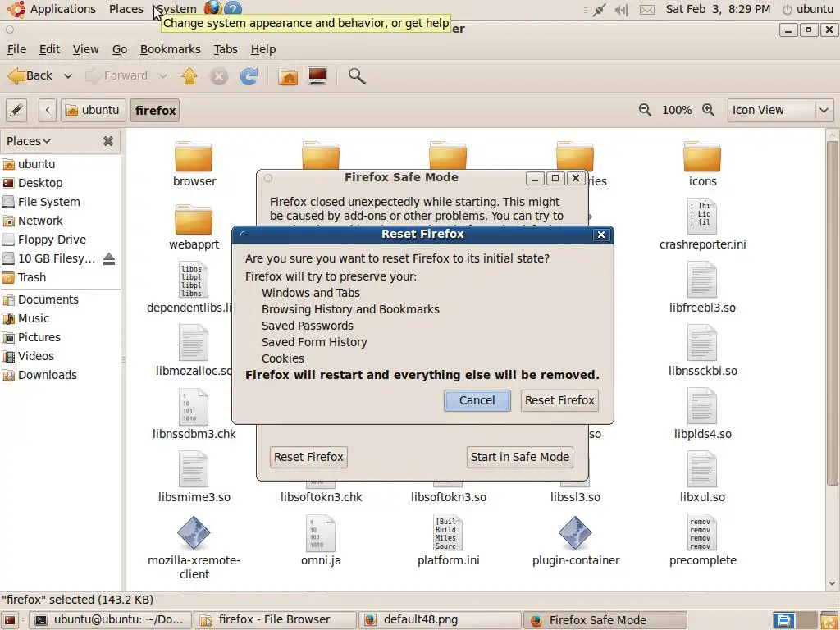
Task: Open the help icon in top panel
Action: coord(233,8)
